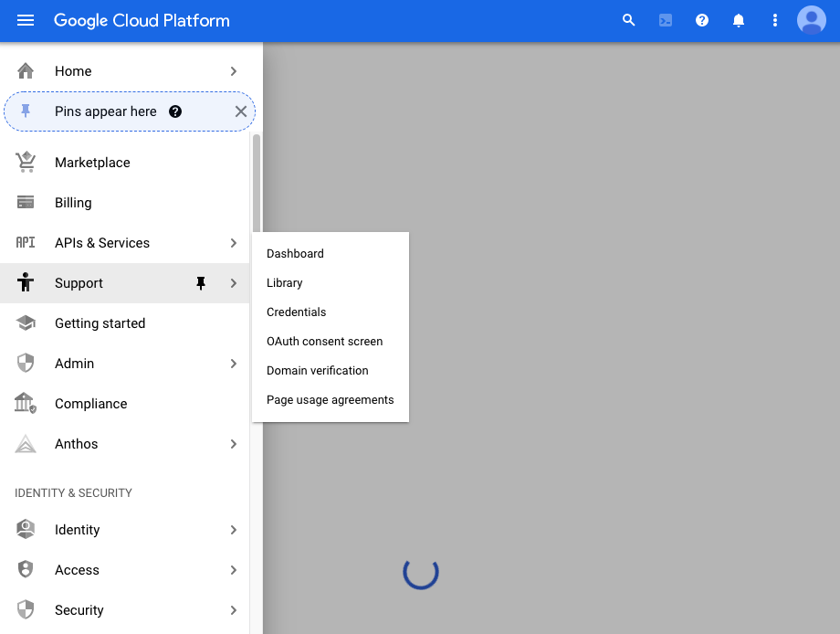The height and width of the screenshot is (634, 840).
Task: Click the Home label in navigation
Action: (x=73, y=70)
